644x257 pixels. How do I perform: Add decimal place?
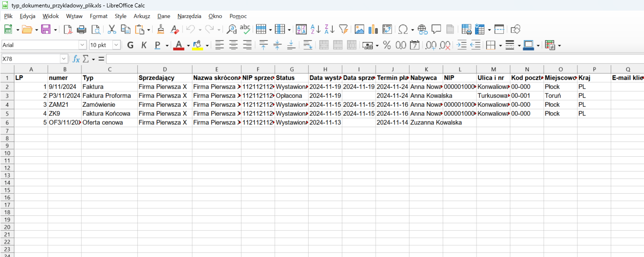[431, 45]
